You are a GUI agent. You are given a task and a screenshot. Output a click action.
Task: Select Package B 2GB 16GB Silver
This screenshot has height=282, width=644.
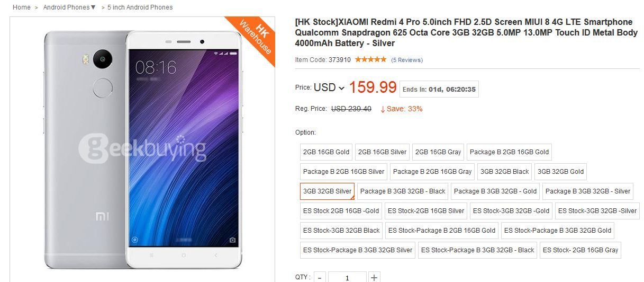click(344, 172)
